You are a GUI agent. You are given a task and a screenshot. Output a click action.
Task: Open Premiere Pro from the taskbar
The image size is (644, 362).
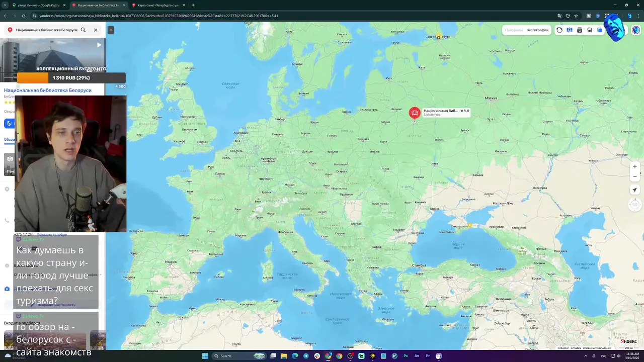428,356
